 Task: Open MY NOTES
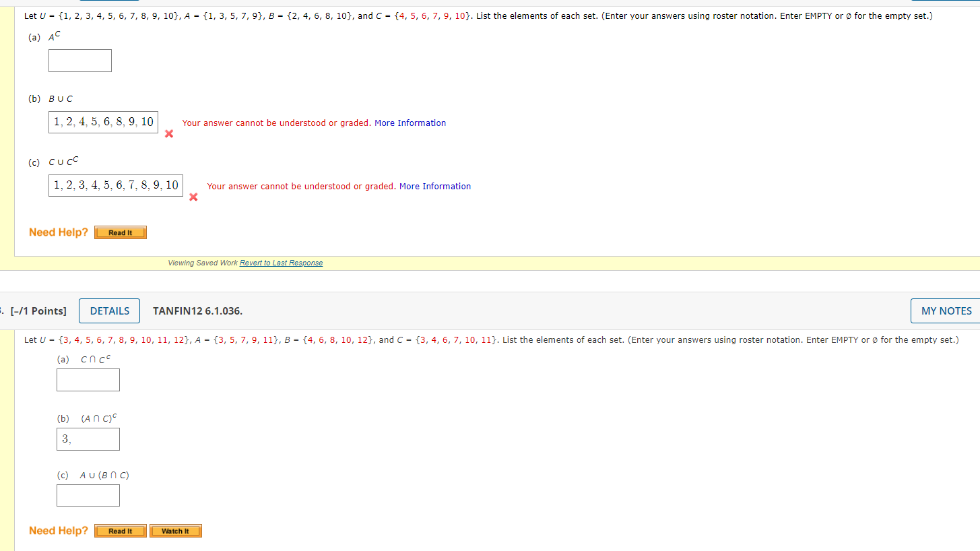946,311
